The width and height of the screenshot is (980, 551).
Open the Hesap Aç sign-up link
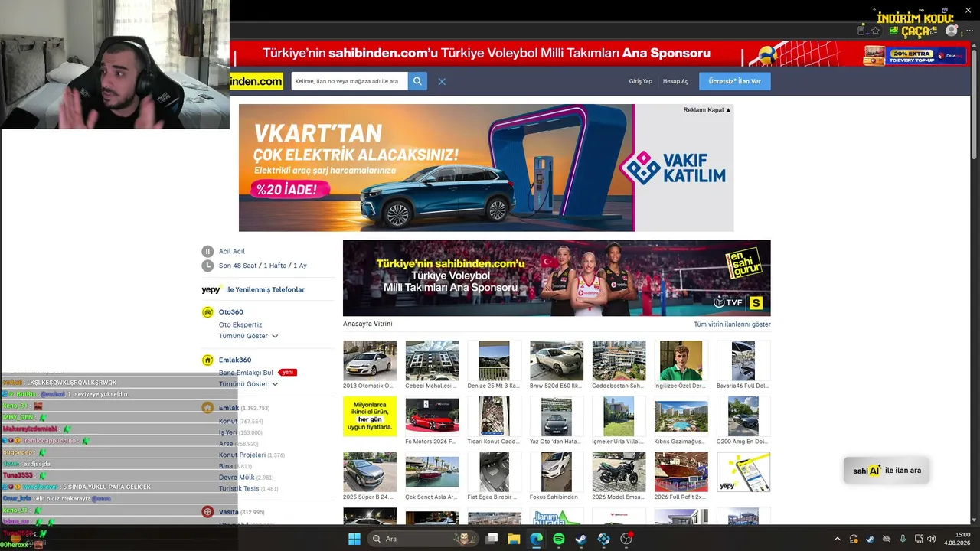tap(675, 81)
